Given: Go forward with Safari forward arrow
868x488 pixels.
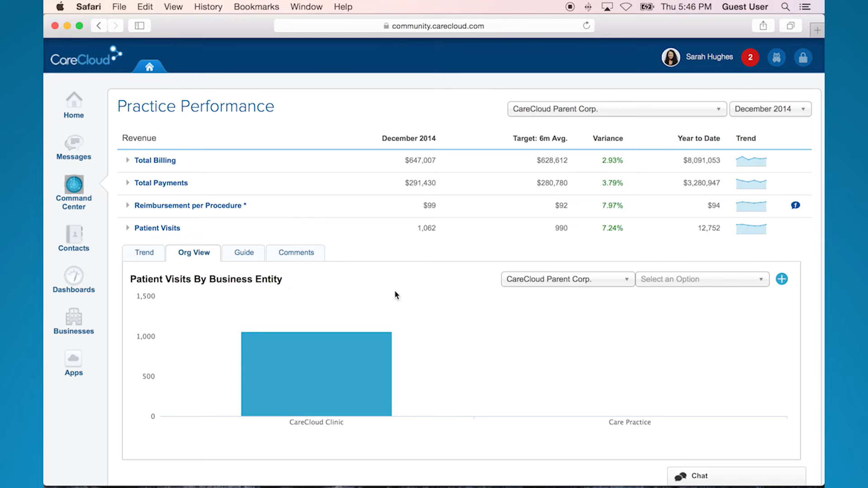Looking at the screenshot, I should [x=115, y=26].
